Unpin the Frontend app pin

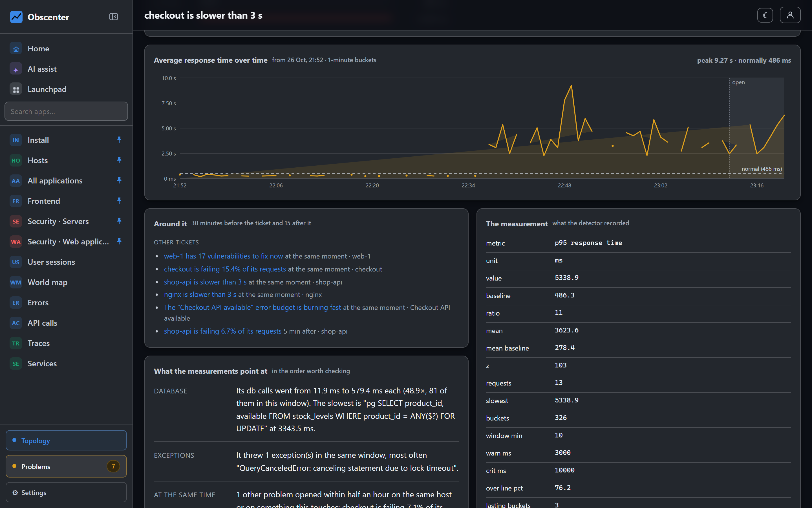point(119,201)
